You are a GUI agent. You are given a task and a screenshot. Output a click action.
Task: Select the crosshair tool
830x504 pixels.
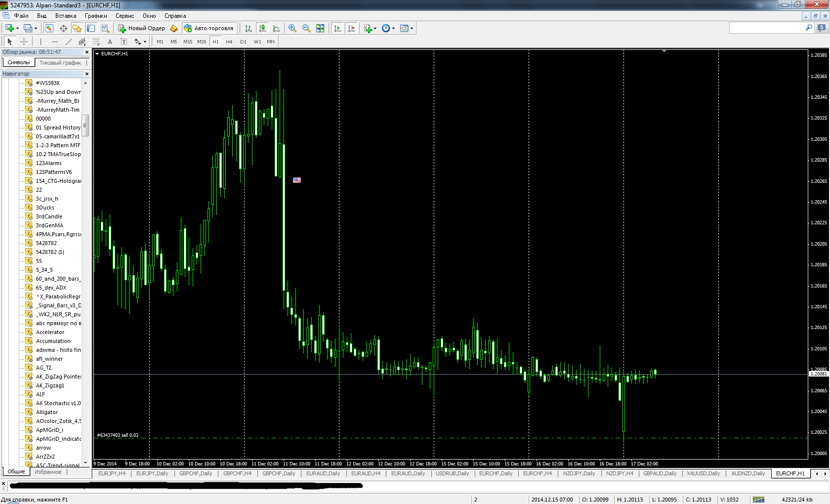click(x=23, y=42)
